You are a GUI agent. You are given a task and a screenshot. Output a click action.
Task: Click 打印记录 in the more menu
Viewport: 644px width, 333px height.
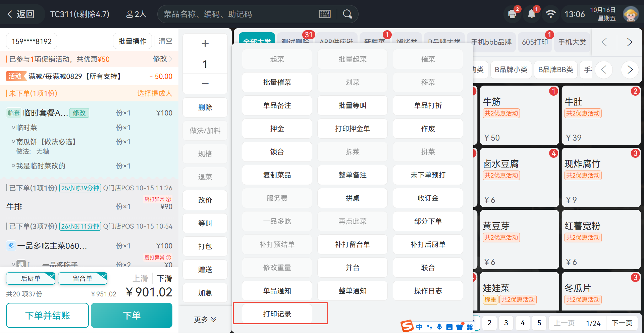click(277, 314)
